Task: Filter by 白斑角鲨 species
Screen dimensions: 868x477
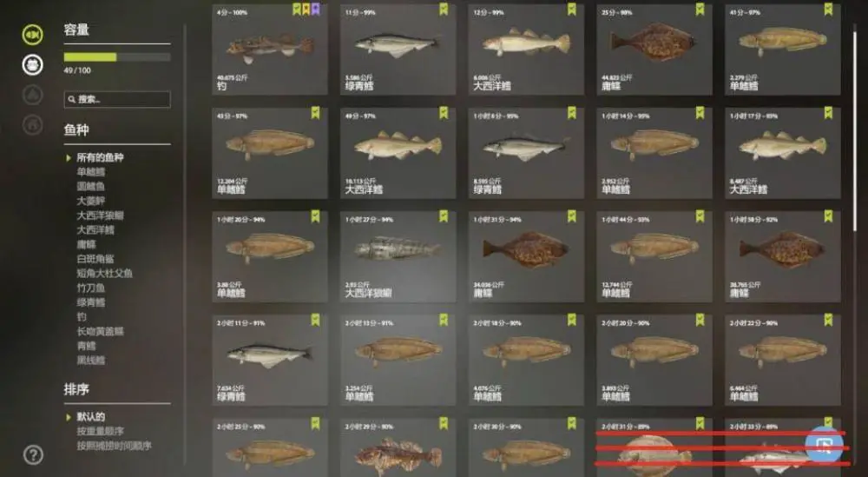Action: pyautogui.click(x=95, y=259)
